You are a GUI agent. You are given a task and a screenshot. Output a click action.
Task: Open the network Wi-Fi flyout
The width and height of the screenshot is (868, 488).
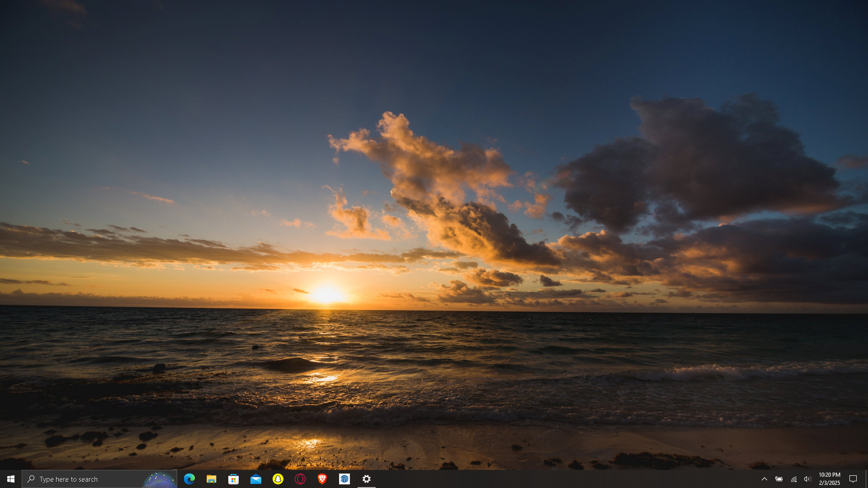(793, 479)
